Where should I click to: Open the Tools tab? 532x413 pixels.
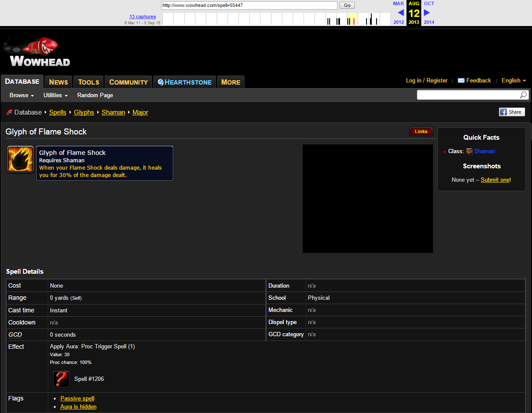(x=89, y=82)
